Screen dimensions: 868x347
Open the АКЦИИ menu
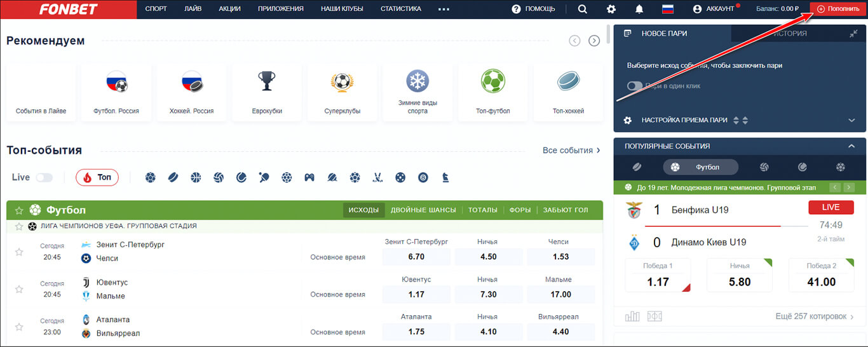(x=229, y=9)
